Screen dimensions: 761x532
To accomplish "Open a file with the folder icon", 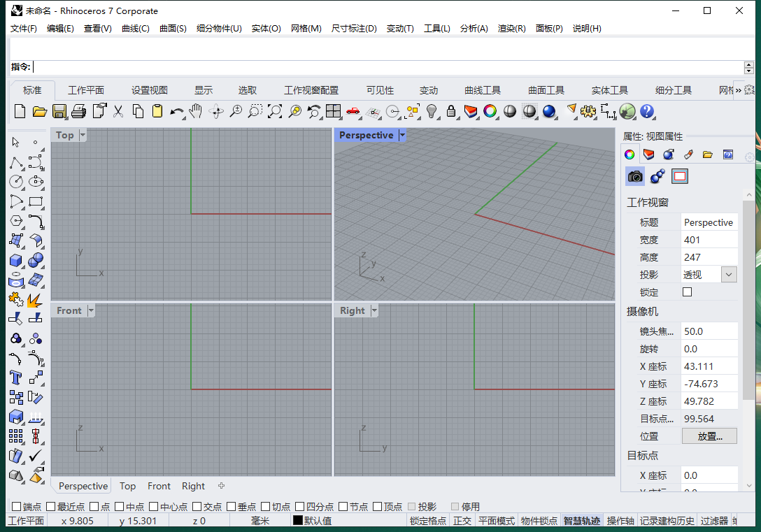I will point(39,112).
